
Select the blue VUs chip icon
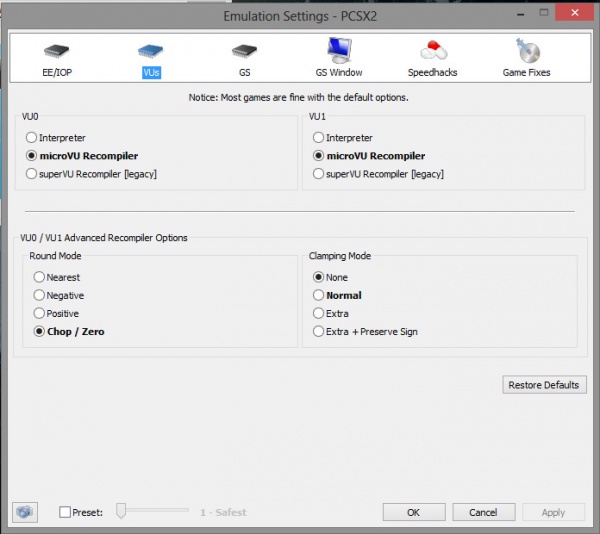(x=150, y=51)
